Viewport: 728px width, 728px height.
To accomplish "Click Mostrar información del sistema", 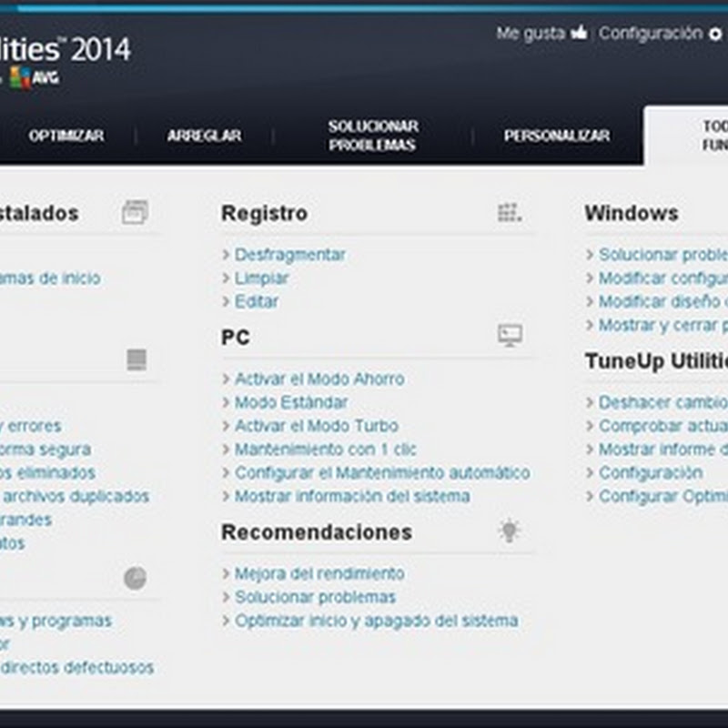I will pyautogui.click(x=352, y=496).
